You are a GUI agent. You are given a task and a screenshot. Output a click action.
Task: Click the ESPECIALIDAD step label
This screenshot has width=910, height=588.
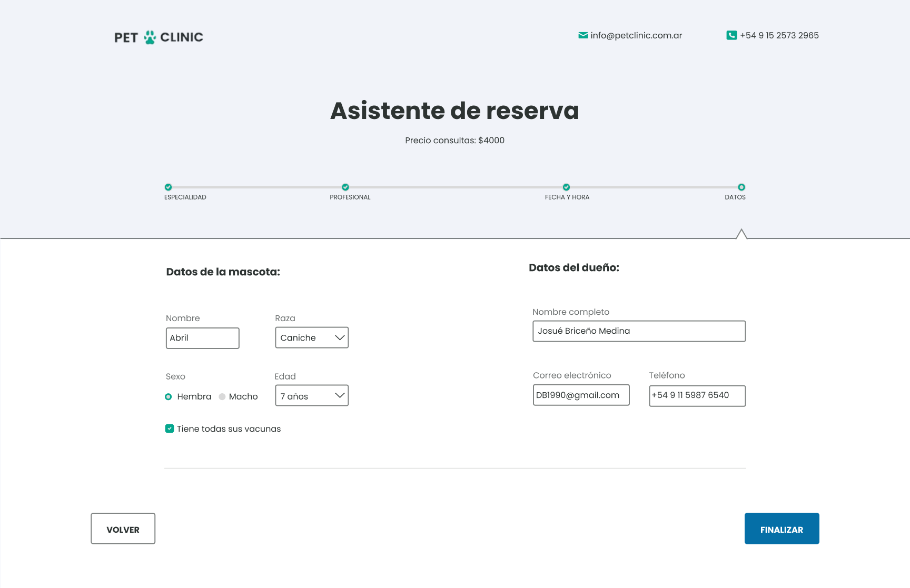click(185, 197)
